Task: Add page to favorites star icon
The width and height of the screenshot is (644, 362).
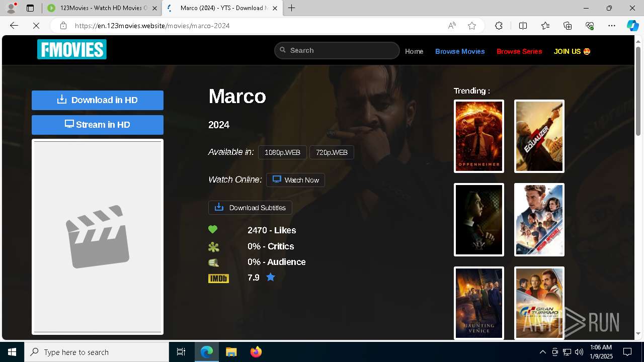Action: click(472, 26)
